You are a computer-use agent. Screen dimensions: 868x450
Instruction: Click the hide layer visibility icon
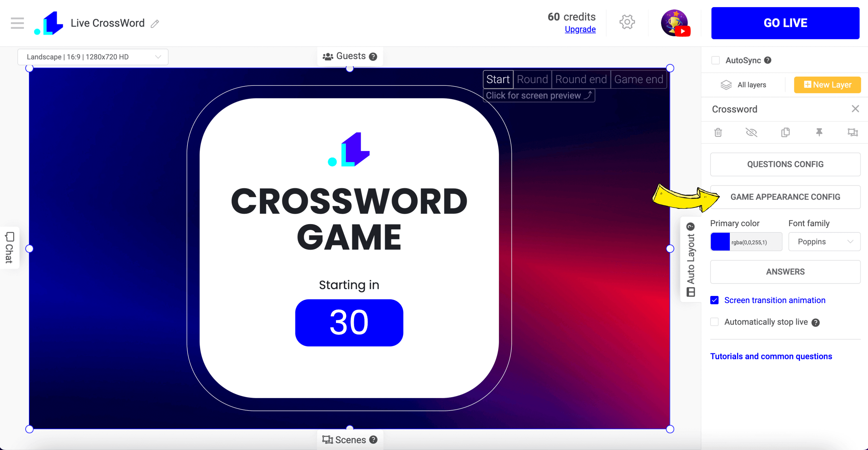751,132
